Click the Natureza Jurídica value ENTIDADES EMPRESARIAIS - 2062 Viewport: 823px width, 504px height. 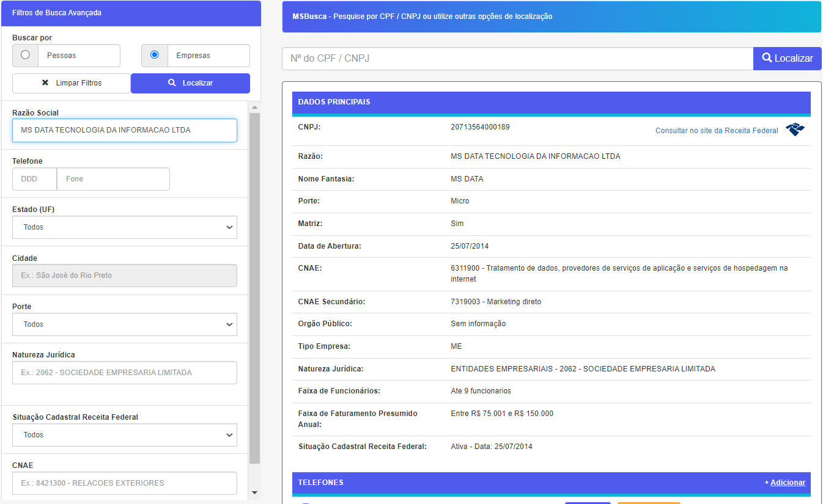pyautogui.click(x=583, y=369)
